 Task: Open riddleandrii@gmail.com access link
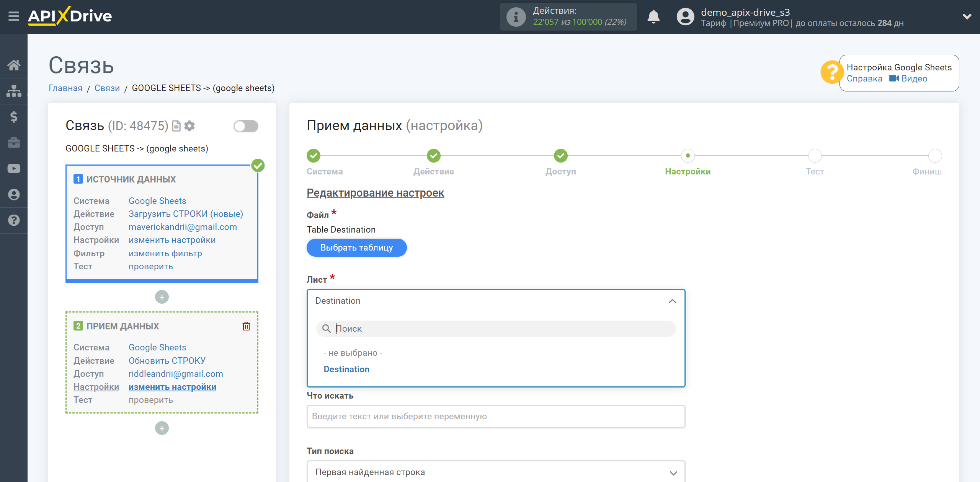(176, 374)
